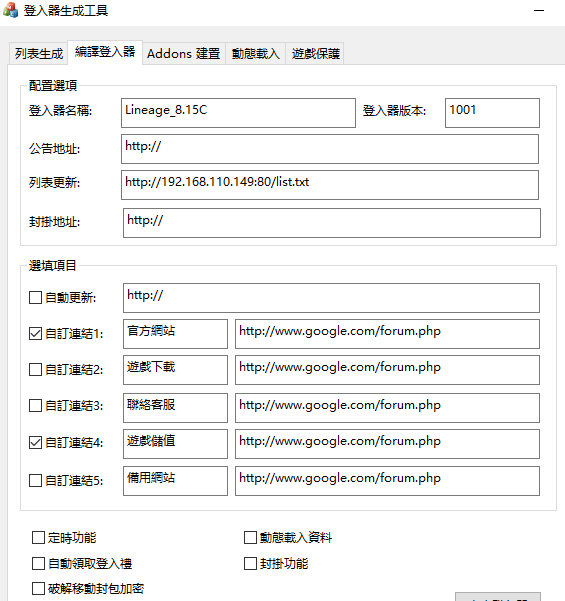565x601 pixels.
Task: Check the 自訂連結2 checkbox
Action: tap(36, 369)
